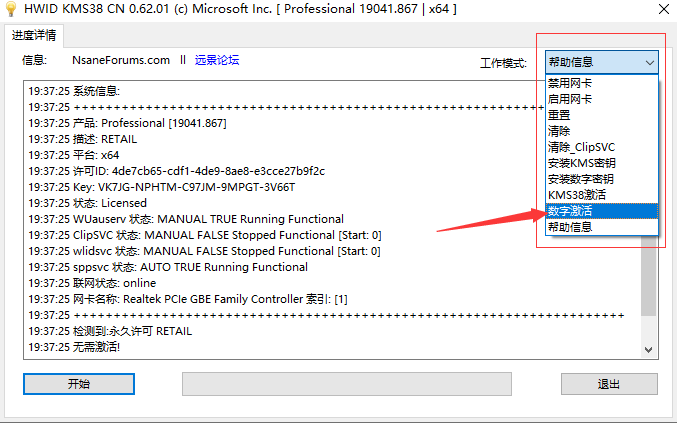677x423 pixels.
Task: Switch to the 进度详情 tab
Action: coord(35,35)
